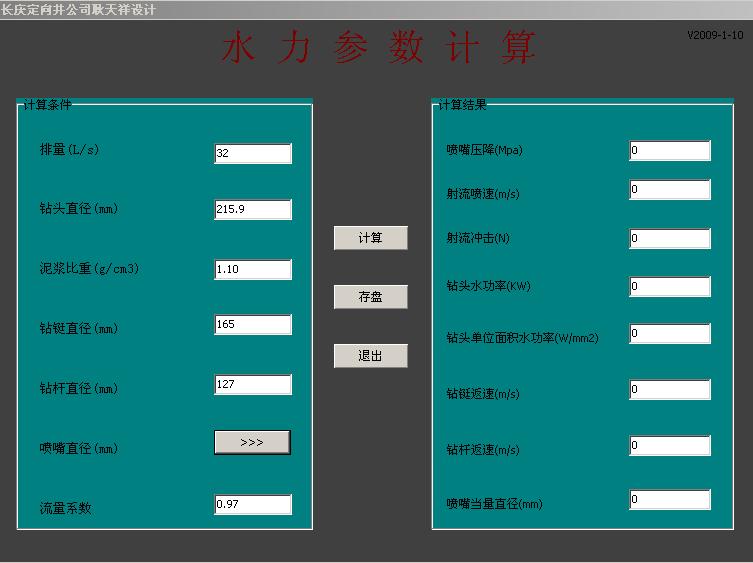753x563 pixels.
Task: Select the 钻头直径 field showing 215.9
Action: pos(253,209)
